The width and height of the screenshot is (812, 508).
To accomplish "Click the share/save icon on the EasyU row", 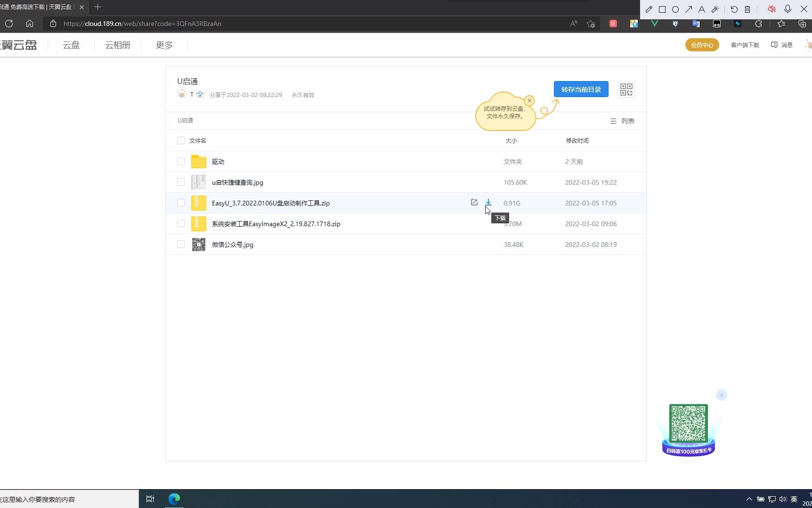I will 474,202.
